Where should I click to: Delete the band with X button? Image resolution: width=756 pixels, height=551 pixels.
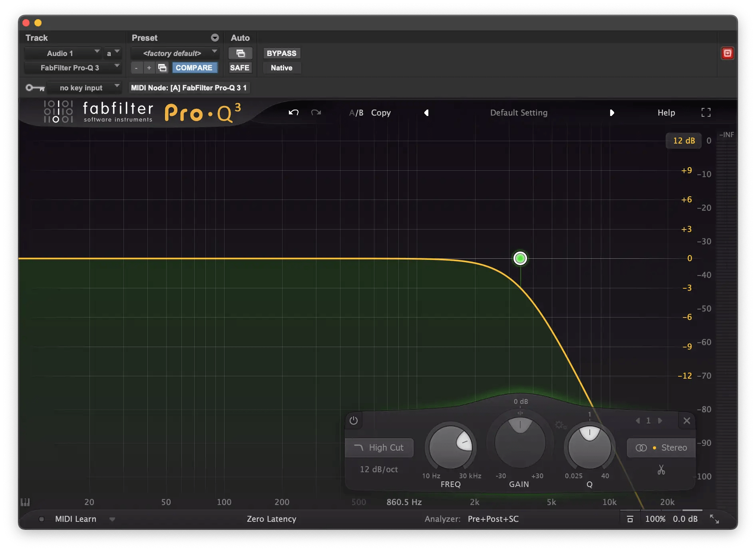tap(686, 421)
